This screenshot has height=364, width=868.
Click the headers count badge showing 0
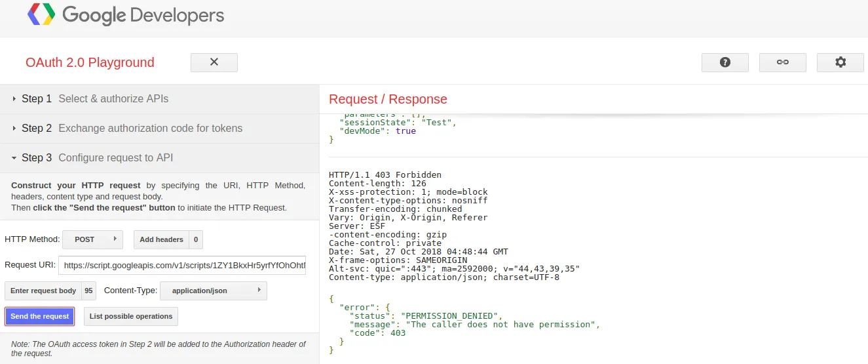click(196, 239)
